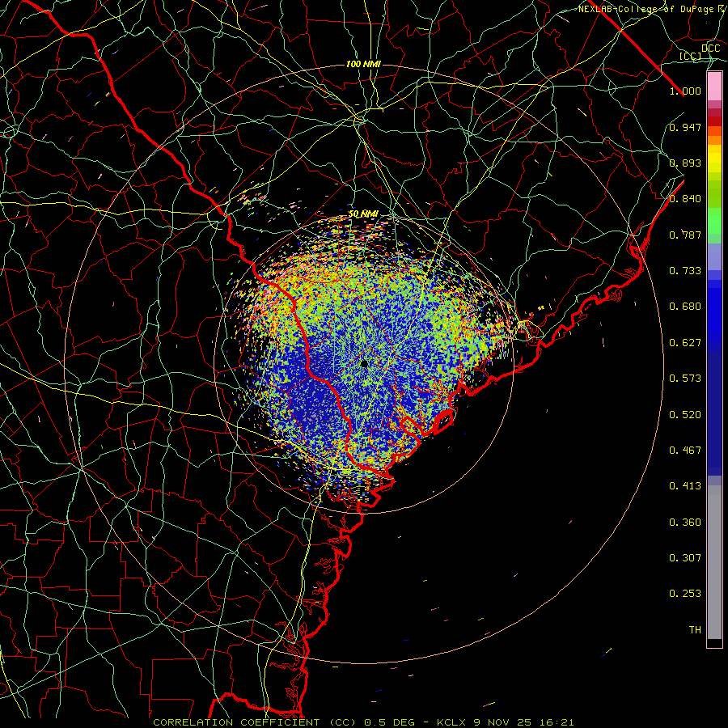The width and height of the screenshot is (728, 728).
Task: Click the 0.520 scale value
Action: click(685, 415)
